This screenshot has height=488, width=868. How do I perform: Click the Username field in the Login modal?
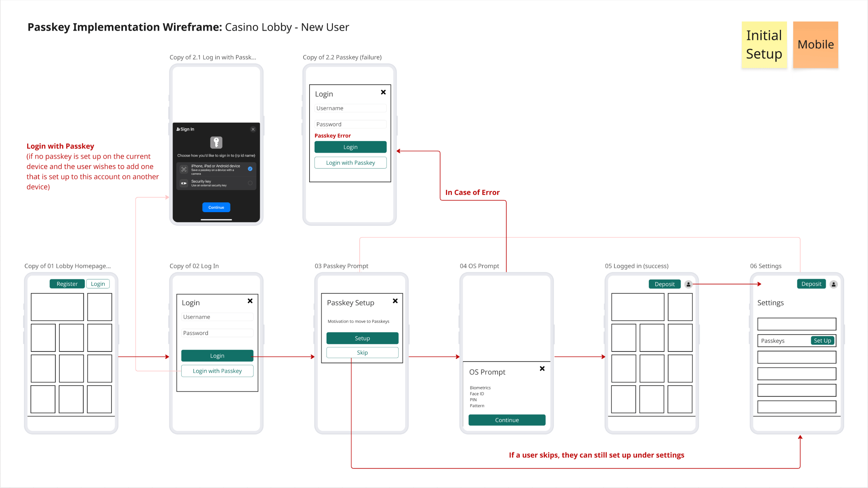click(x=217, y=317)
